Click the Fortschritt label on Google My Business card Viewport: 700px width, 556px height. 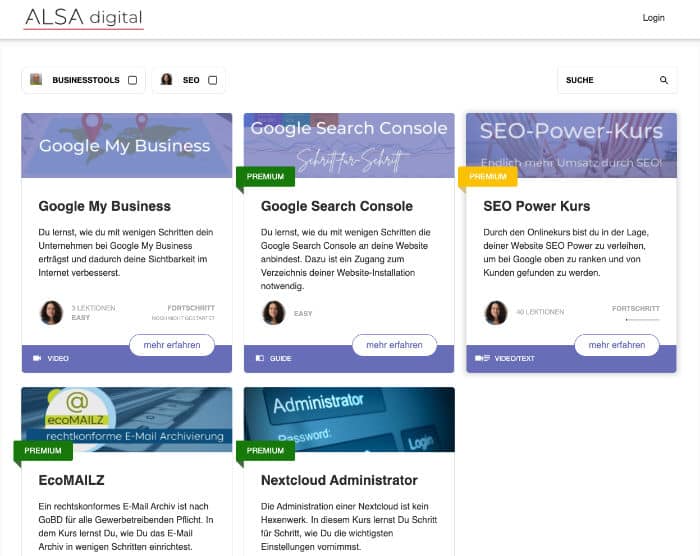pos(191,308)
